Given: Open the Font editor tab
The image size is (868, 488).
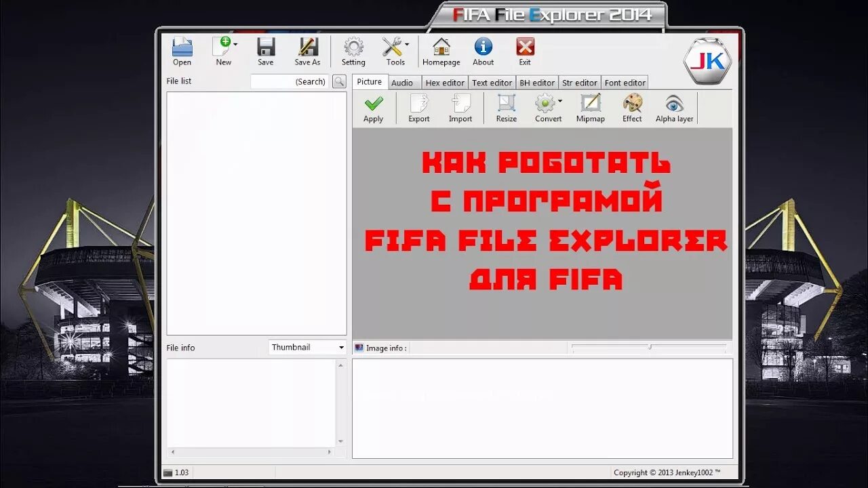Looking at the screenshot, I should click(x=625, y=83).
